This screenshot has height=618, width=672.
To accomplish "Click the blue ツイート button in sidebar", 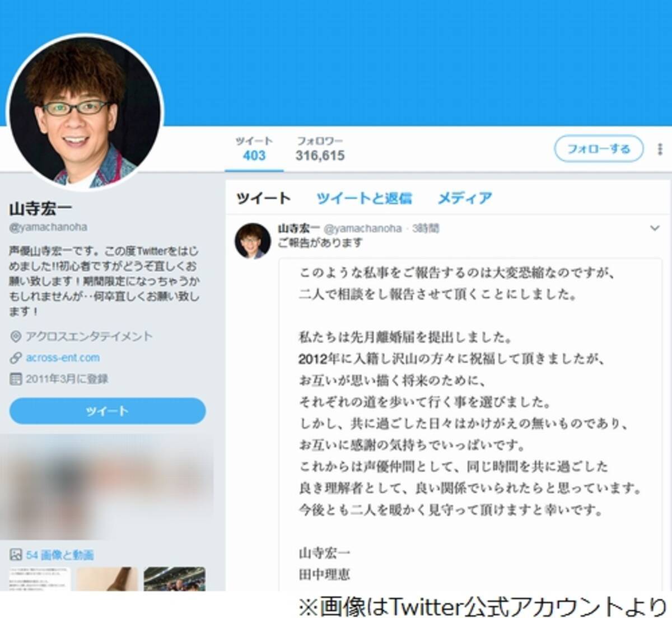I will (108, 411).
